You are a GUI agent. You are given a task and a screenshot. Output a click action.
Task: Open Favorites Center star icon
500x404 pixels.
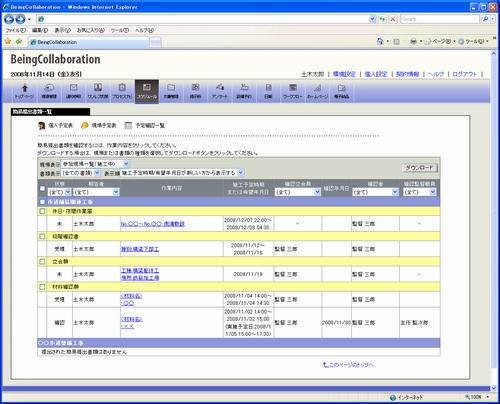click(x=8, y=41)
